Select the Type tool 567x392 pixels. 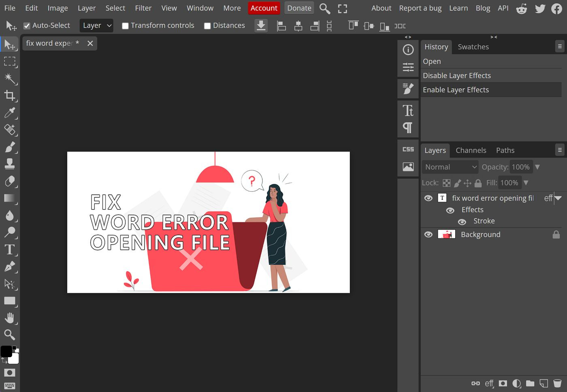point(10,250)
